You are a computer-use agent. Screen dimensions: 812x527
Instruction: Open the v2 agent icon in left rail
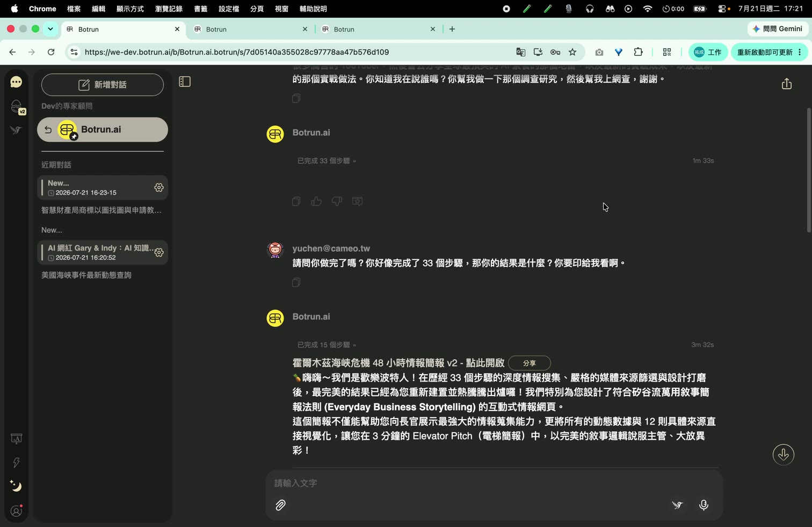pyautogui.click(x=17, y=107)
